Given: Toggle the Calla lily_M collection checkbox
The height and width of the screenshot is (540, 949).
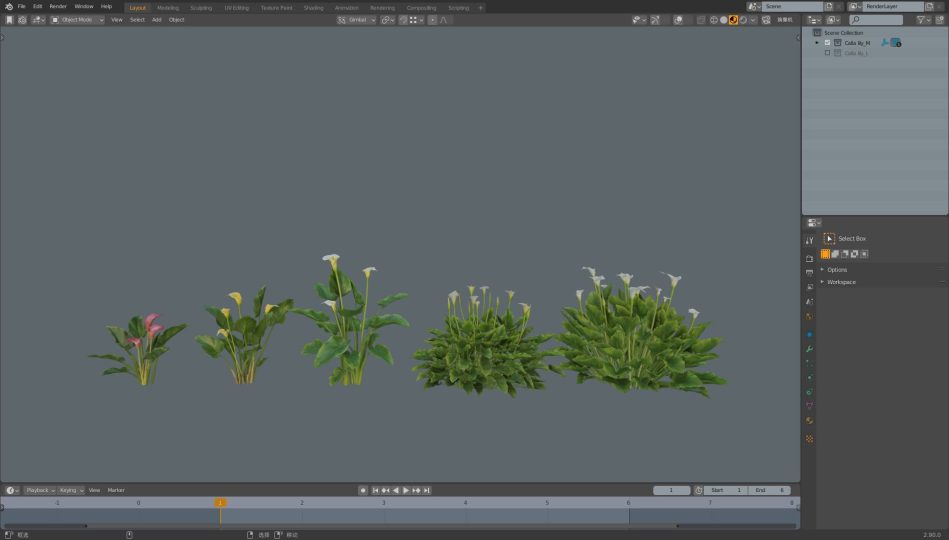Looking at the screenshot, I should 827,43.
